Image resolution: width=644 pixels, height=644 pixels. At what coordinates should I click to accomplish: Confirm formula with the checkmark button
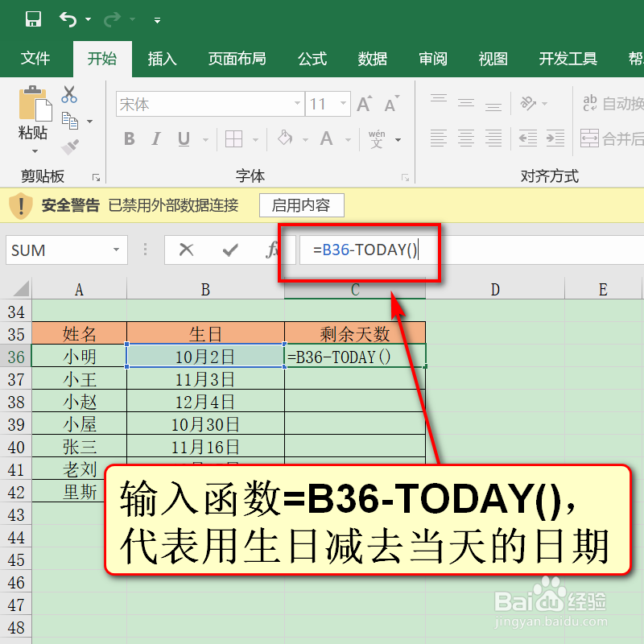point(231,250)
